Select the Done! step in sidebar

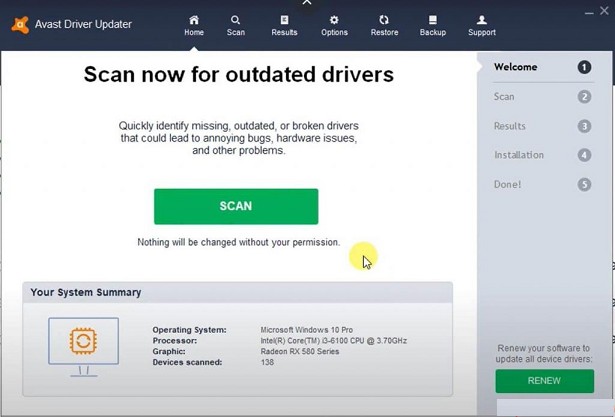click(507, 184)
